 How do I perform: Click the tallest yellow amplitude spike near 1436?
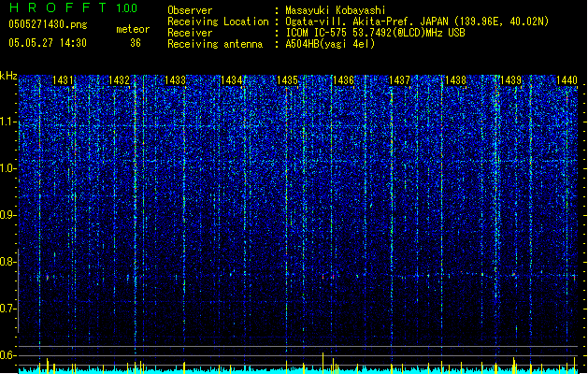coord(323,363)
